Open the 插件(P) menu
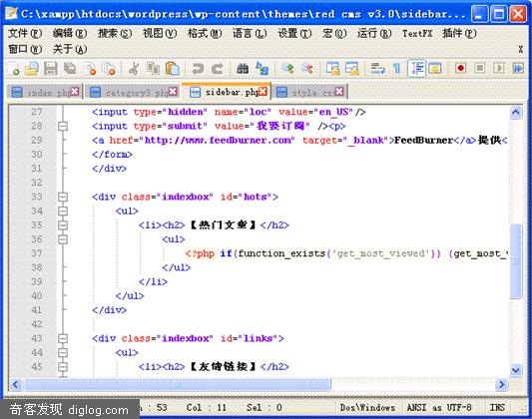532x419 pixels. click(x=459, y=33)
